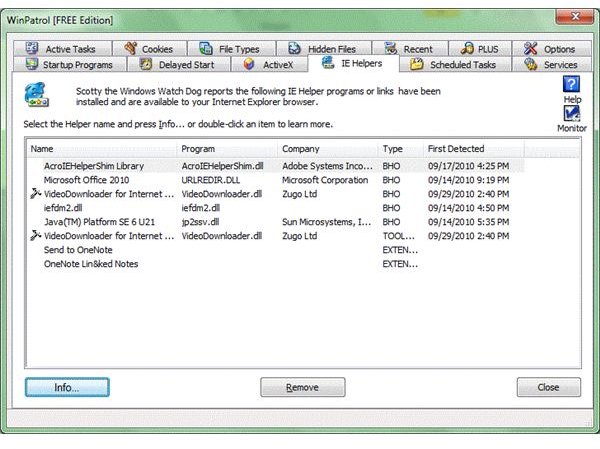This screenshot has height=449, width=600.
Task: Select Java(TM) Platform SE 6 U21
Action: [99, 222]
